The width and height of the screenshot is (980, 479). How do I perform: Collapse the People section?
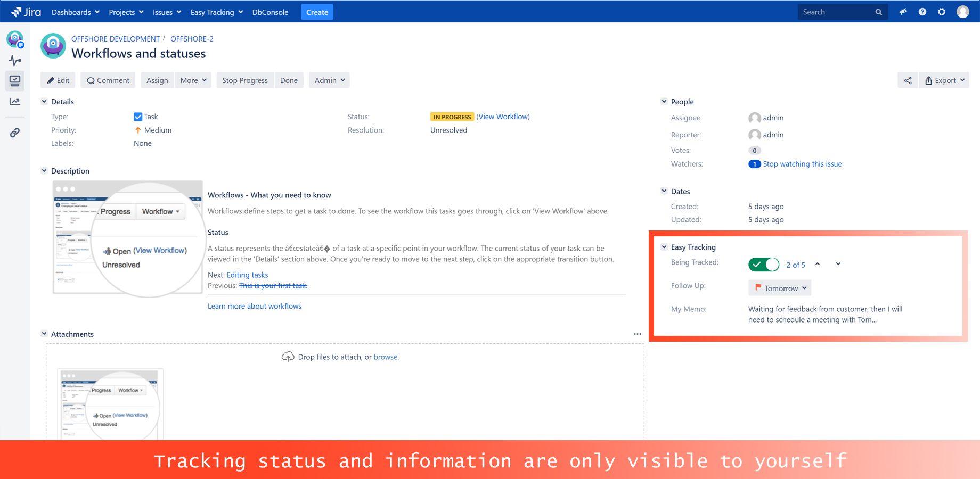coord(664,101)
